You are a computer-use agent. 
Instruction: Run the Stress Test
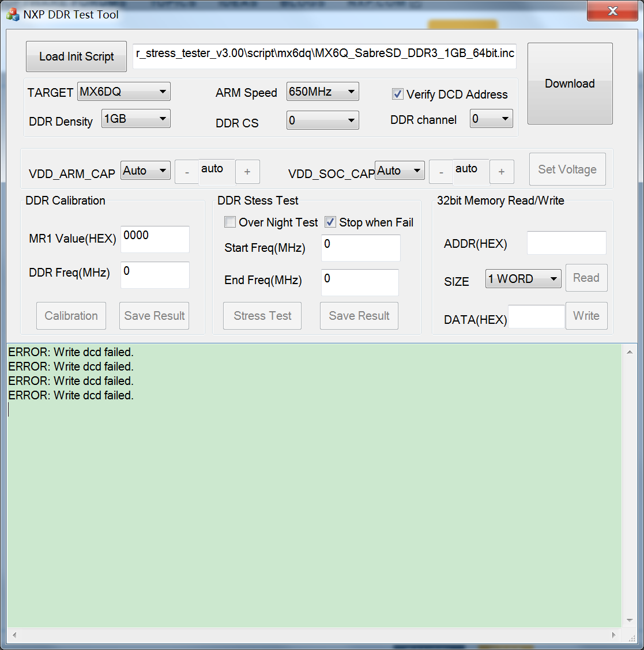[x=262, y=316]
